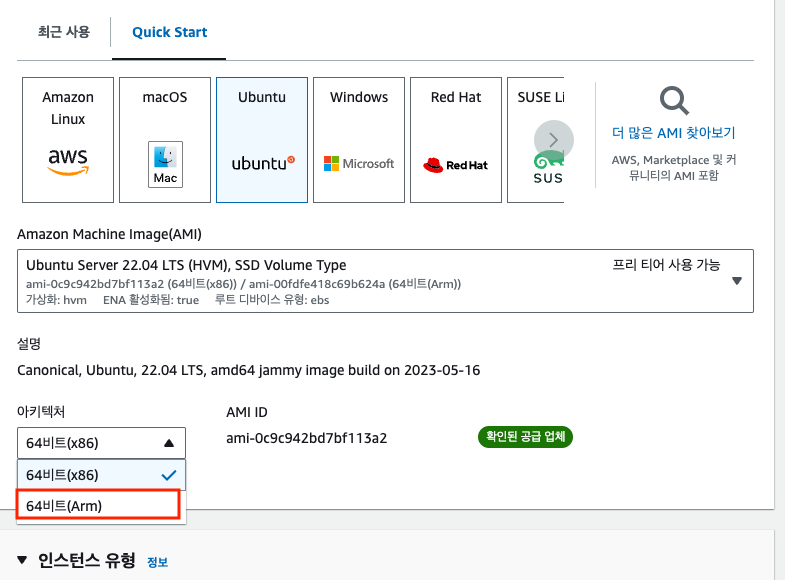
Task: Open the 더 많은 AMI 찾아보기 link
Action: 673,133
